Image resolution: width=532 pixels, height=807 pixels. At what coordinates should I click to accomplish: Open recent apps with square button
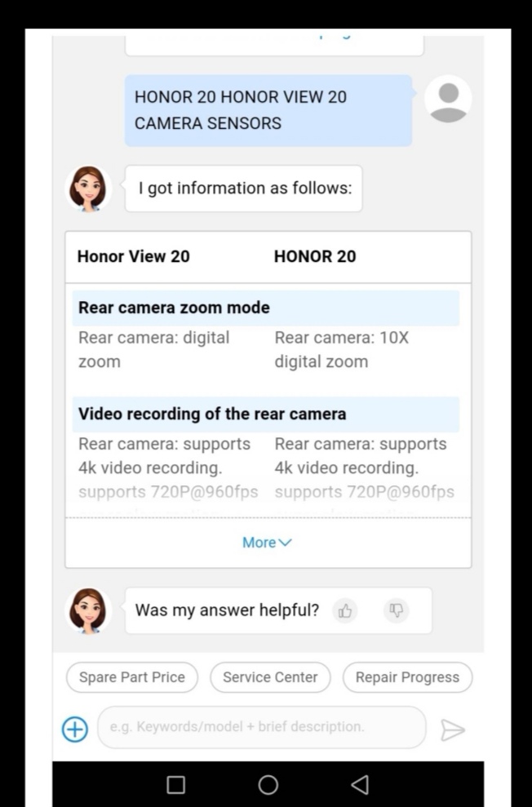(x=175, y=784)
